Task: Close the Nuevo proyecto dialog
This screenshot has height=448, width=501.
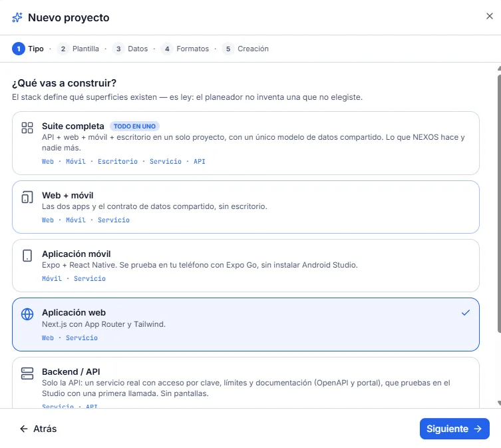Action: (x=489, y=16)
